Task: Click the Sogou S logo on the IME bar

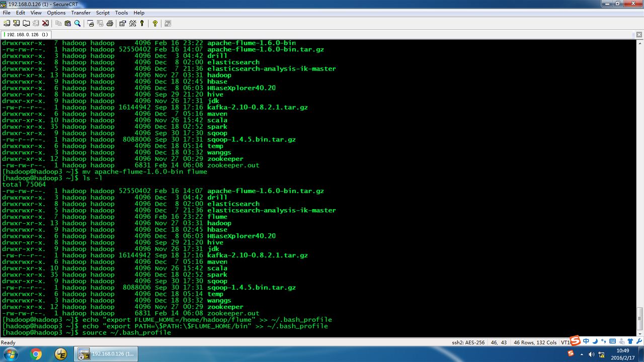Action: pos(575,340)
